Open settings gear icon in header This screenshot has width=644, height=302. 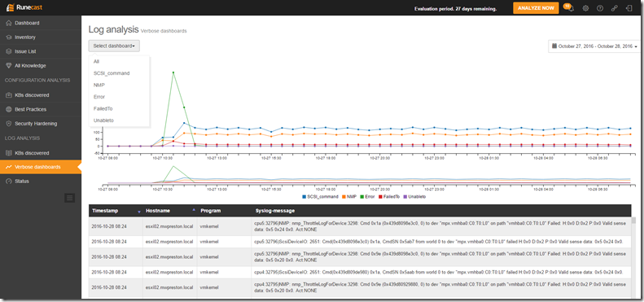pos(585,8)
